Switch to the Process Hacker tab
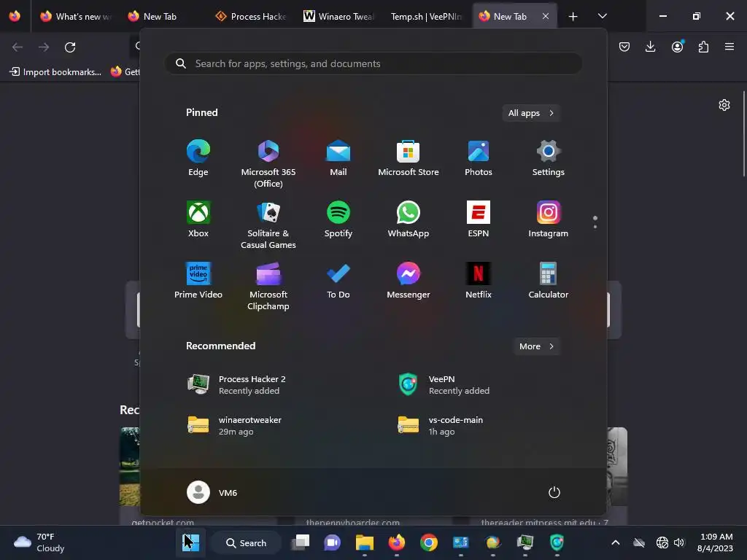The width and height of the screenshot is (747, 560). tap(251, 16)
